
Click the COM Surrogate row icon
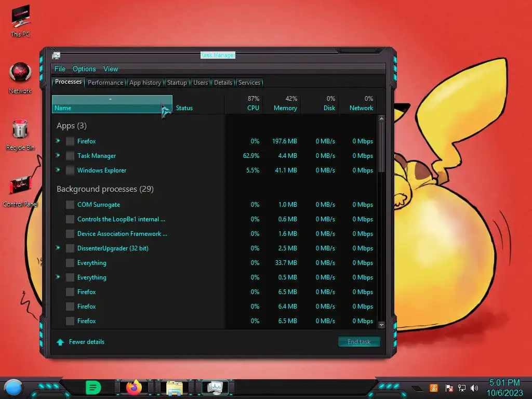70,205
